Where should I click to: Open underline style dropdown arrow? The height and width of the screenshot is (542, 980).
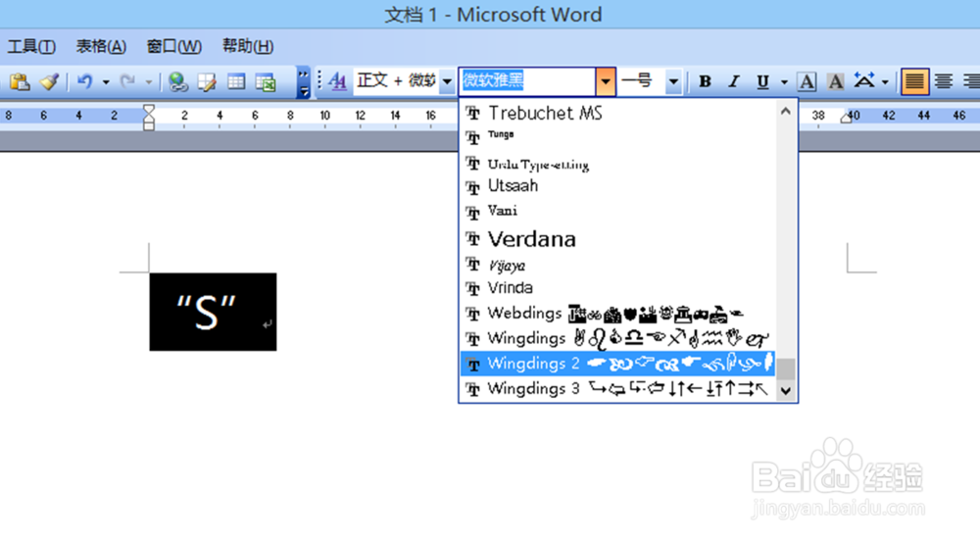(784, 82)
